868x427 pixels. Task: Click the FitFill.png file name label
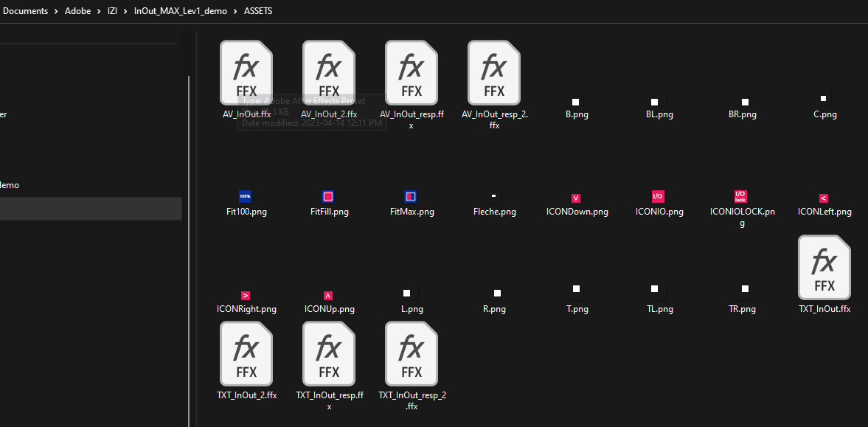tap(330, 212)
